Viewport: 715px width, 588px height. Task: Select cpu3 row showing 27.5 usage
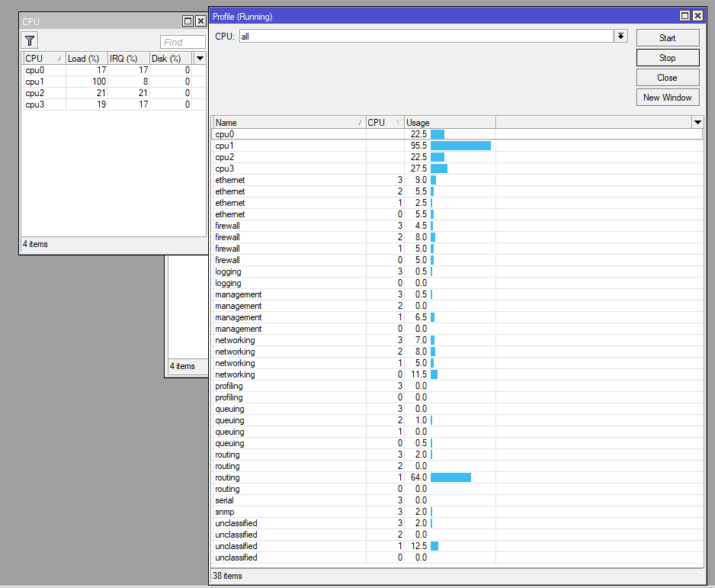(458, 169)
